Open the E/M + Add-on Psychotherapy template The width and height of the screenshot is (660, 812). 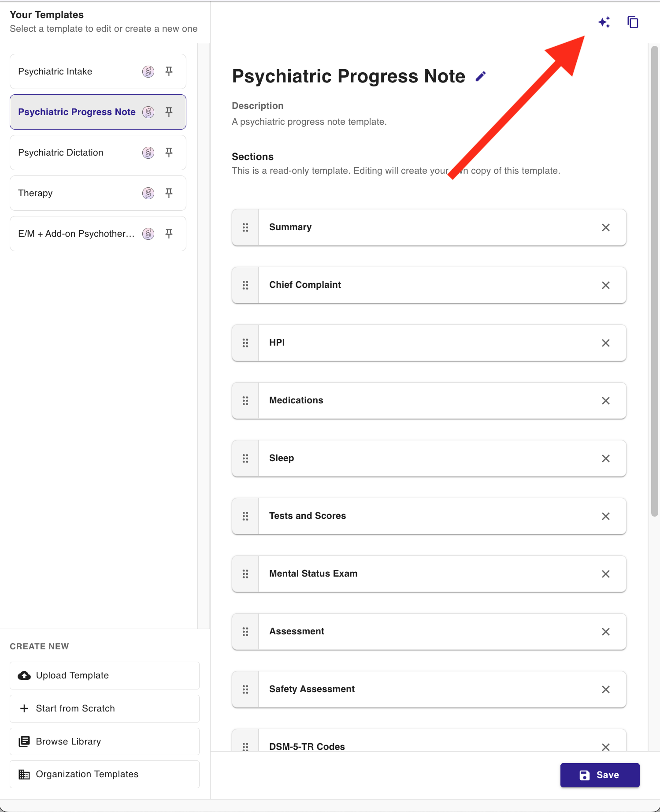[x=76, y=234]
